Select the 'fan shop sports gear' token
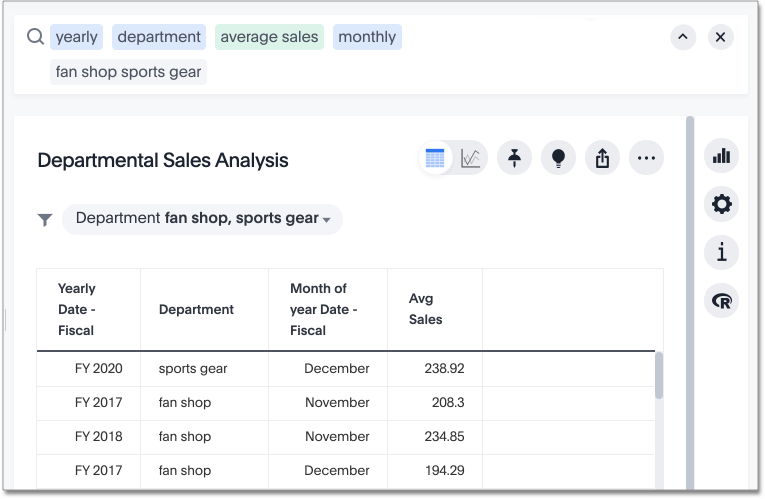Image resolution: width=765 pixels, height=499 pixels. point(128,72)
